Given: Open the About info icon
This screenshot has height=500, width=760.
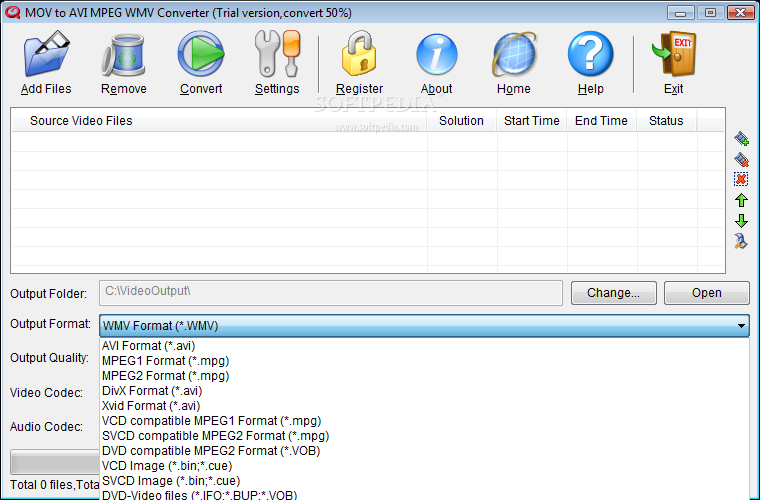Looking at the screenshot, I should tap(436, 54).
